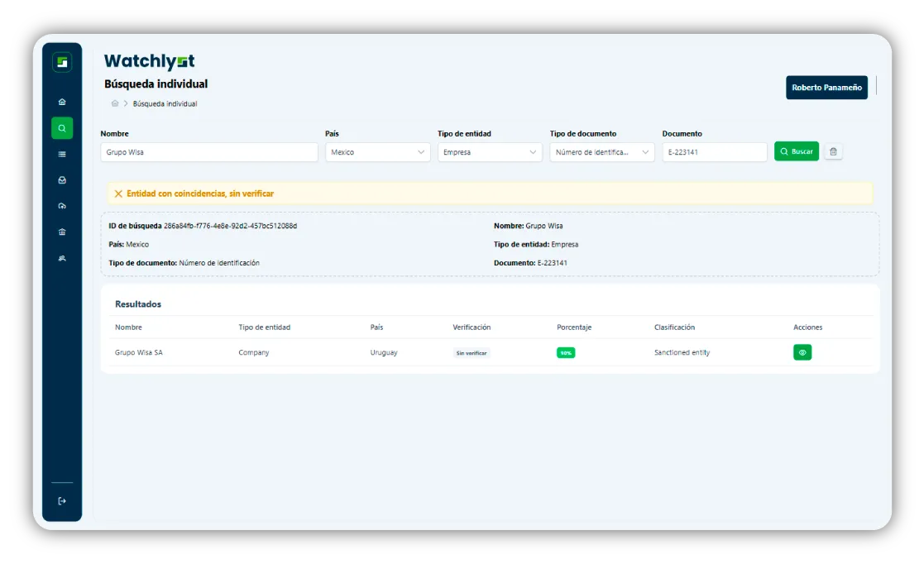924x564 pixels.
Task: Clear the search form with the trash icon
Action: click(x=833, y=151)
